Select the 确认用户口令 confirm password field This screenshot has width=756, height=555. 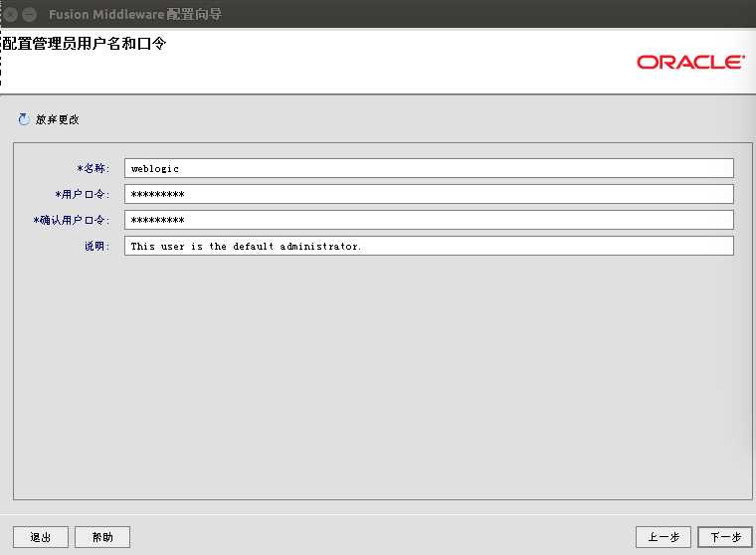tap(429, 220)
